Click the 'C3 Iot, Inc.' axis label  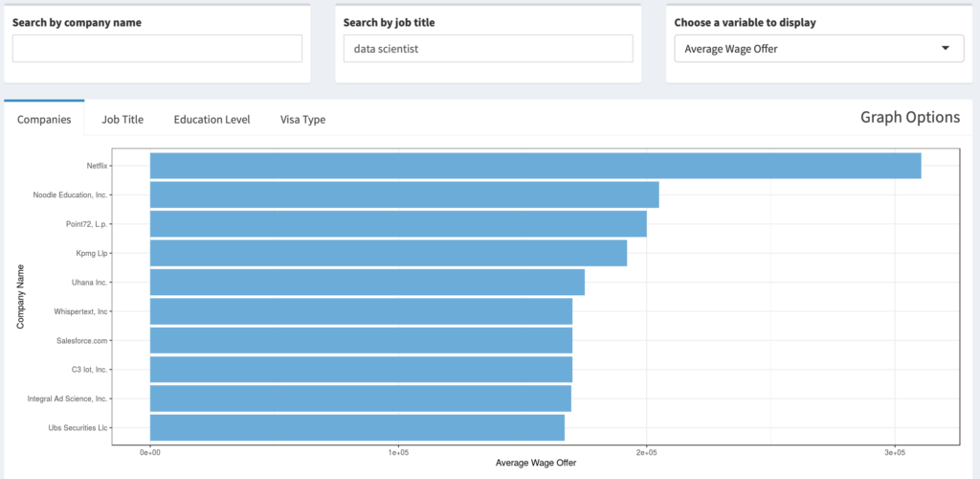pyautogui.click(x=90, y=370)
